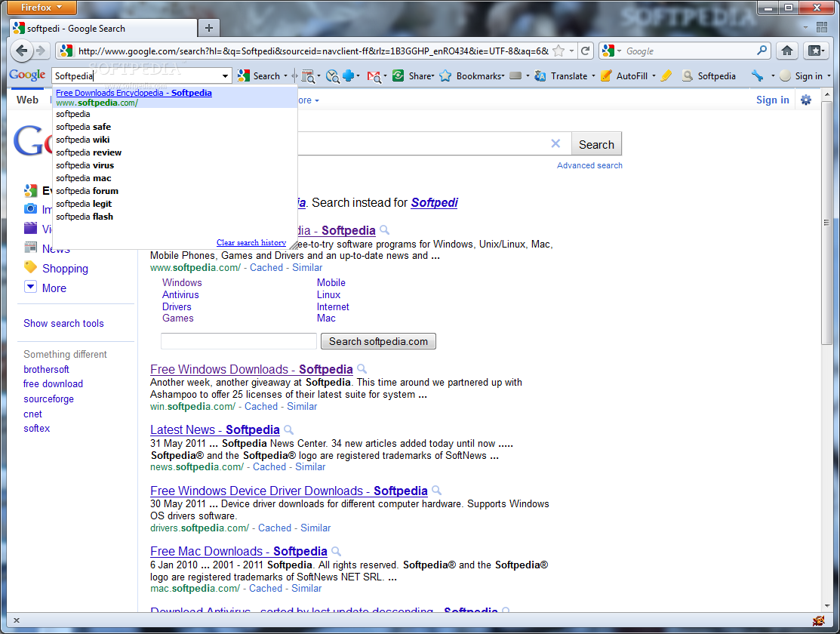Click the Translate toolbar button
Image resolution: width=840 pixels, height=634 pixels.
561,76
